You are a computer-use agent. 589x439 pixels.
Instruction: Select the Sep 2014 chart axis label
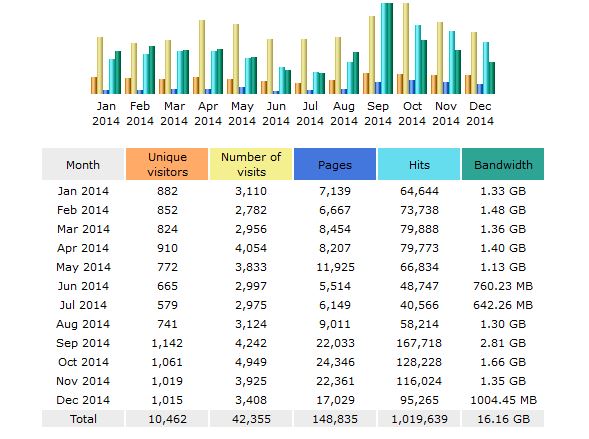(x=378, y=113)
